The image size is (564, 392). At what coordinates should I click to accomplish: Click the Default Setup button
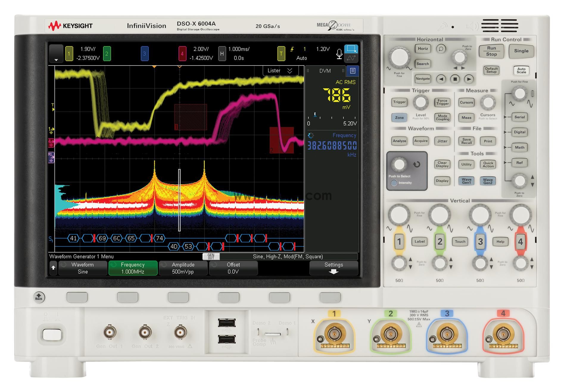[491, 70]
